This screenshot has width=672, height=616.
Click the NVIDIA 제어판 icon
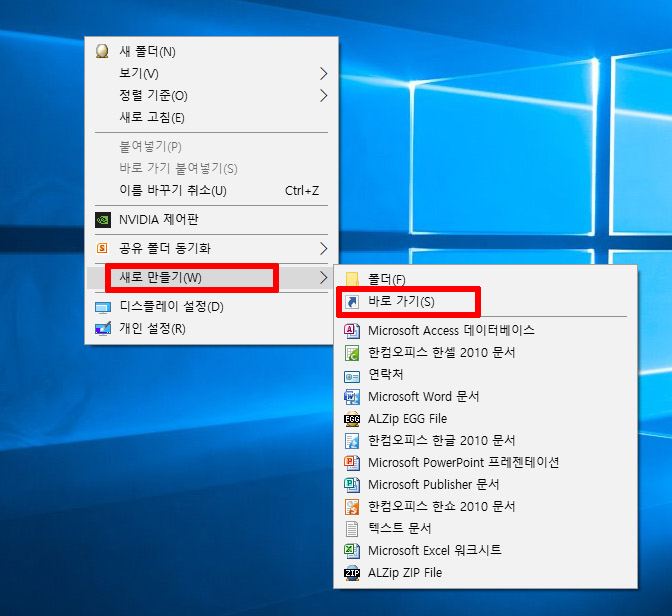pos(103,220)
